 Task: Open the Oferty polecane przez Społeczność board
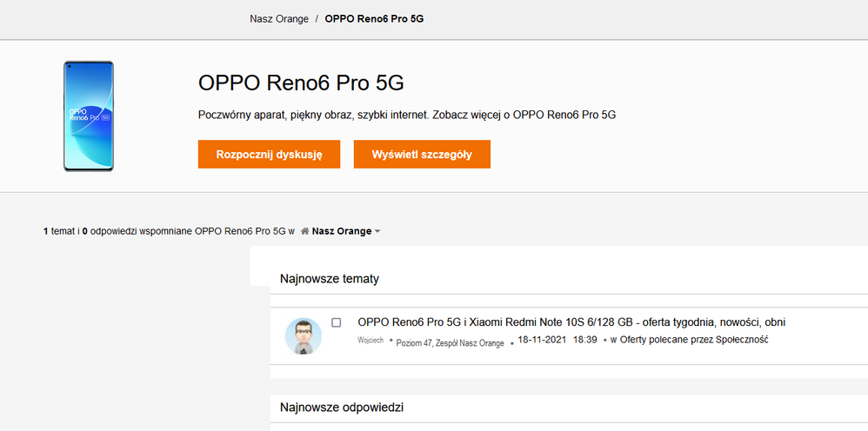694,340
